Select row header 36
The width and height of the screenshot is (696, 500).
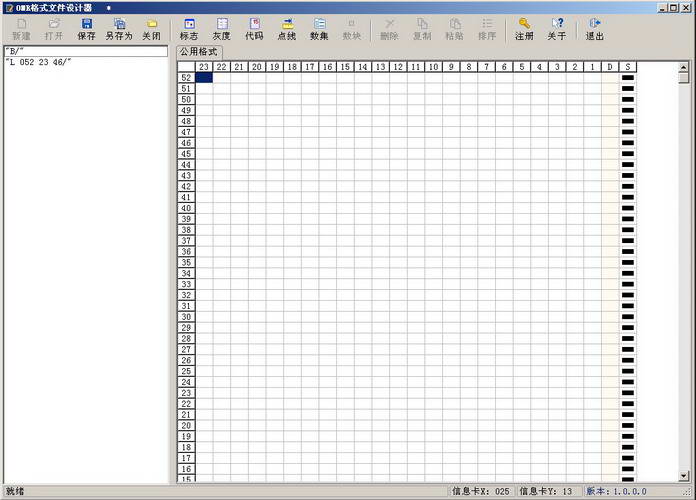186,252
